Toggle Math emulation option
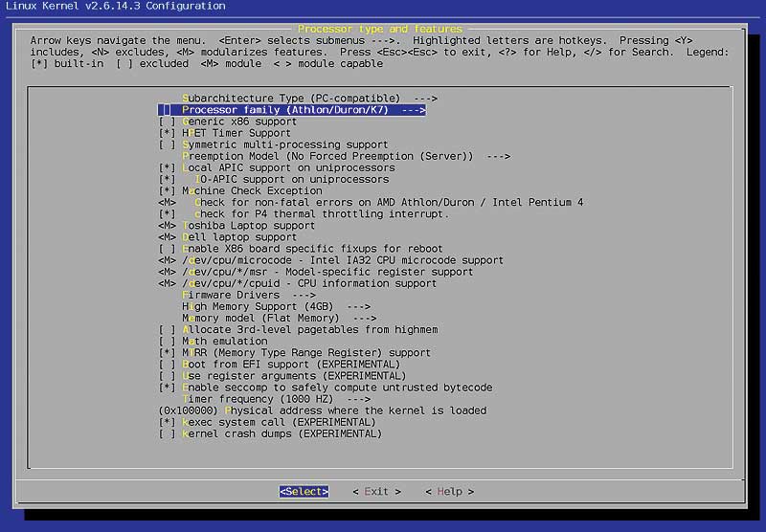 point(213,342)
